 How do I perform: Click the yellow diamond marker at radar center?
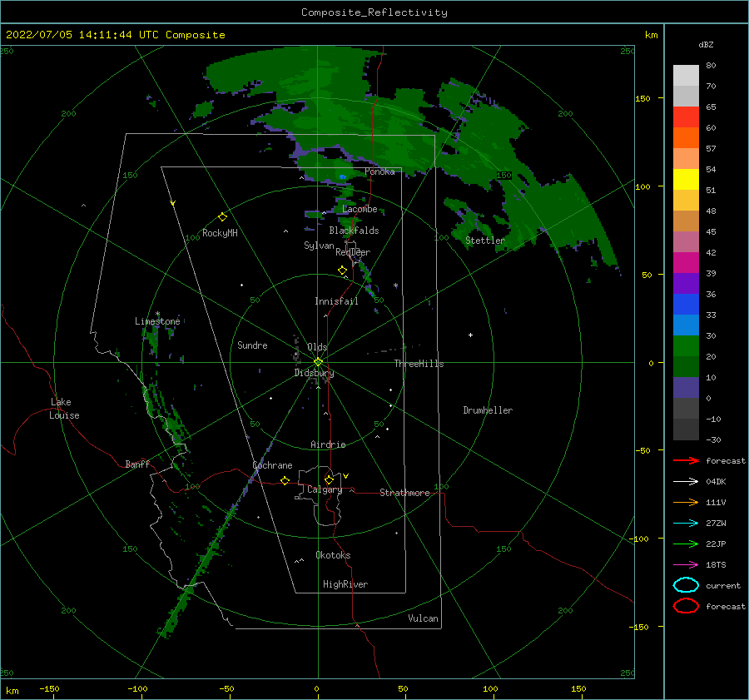(x=318, y=362)
